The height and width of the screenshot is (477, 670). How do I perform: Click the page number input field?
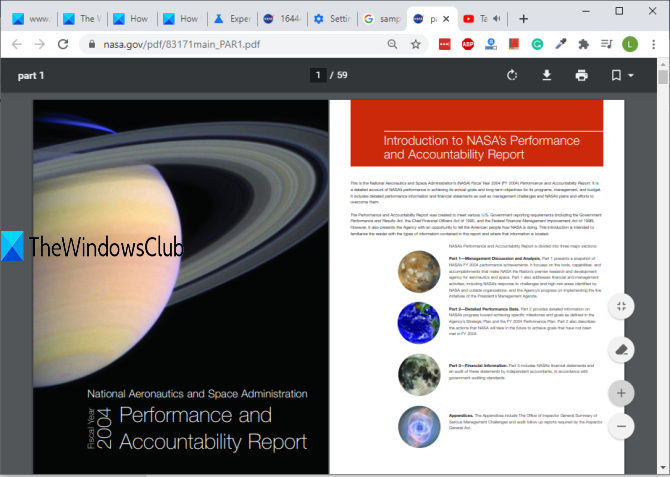click(319, 75)
